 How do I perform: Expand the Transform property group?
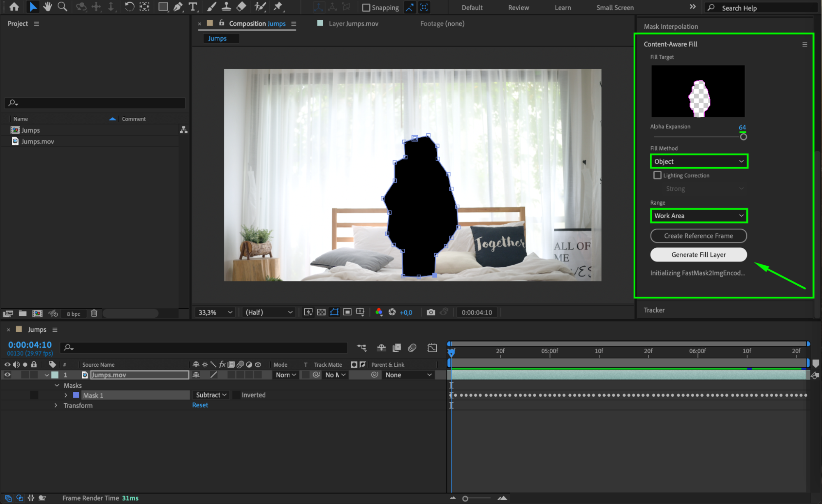pos(56,405)
